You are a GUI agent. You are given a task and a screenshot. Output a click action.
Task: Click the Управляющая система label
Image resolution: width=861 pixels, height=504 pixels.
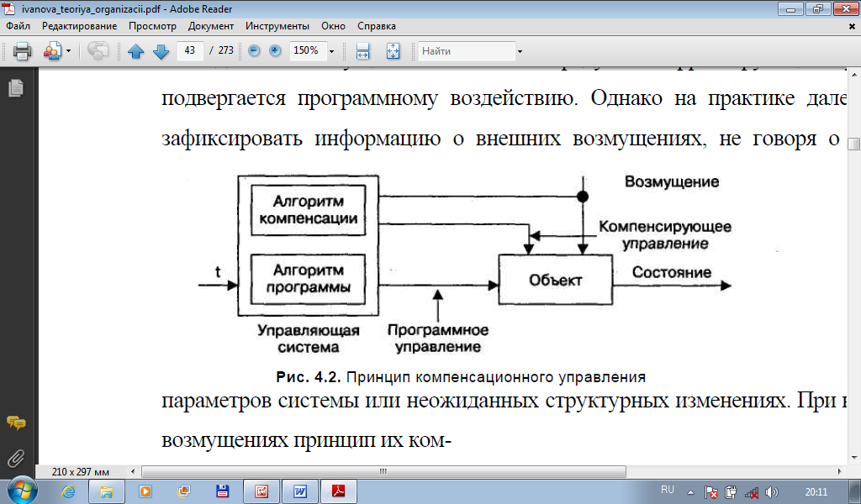coord(308,339)
